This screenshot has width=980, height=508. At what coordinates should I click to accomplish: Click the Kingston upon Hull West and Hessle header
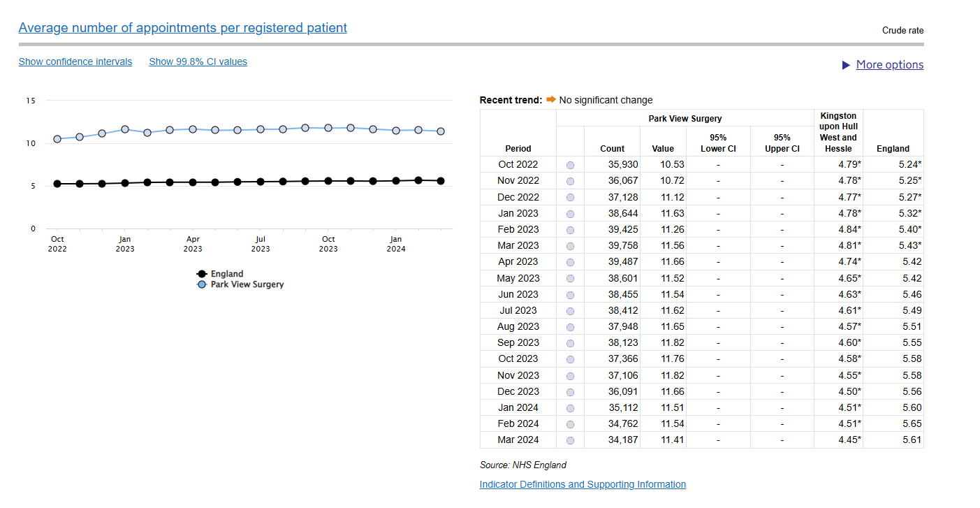[x=838, y=132]
